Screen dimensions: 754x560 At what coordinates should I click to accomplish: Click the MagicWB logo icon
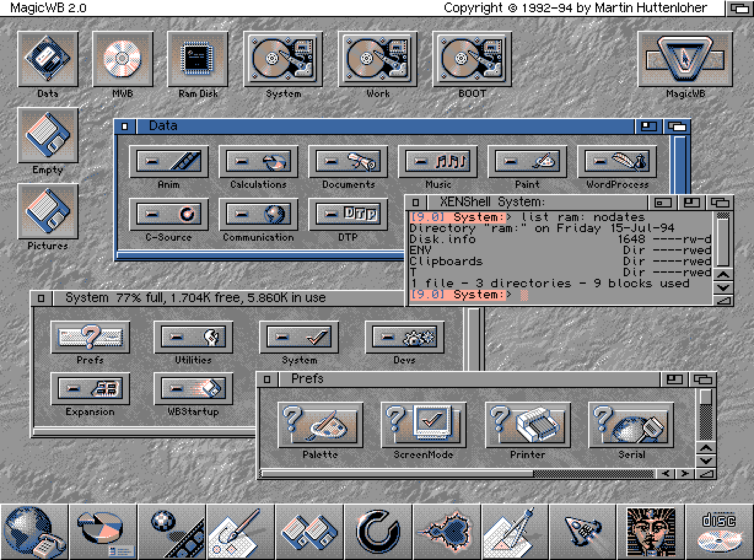(685, 59)
